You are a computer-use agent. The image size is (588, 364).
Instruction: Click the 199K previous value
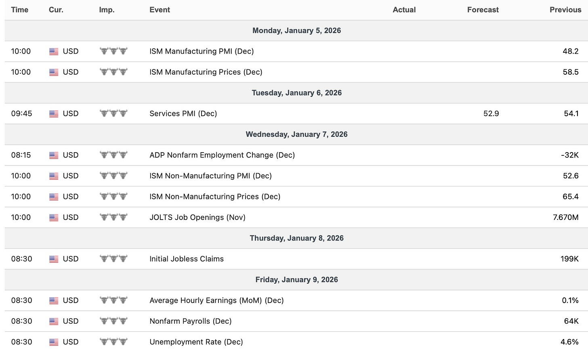(569, 259)
